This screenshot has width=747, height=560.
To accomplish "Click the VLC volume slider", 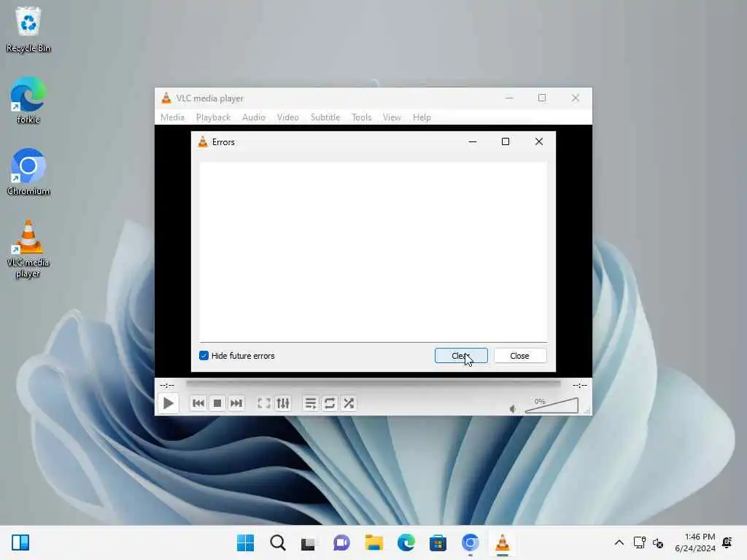I will [x=551, y=405].
